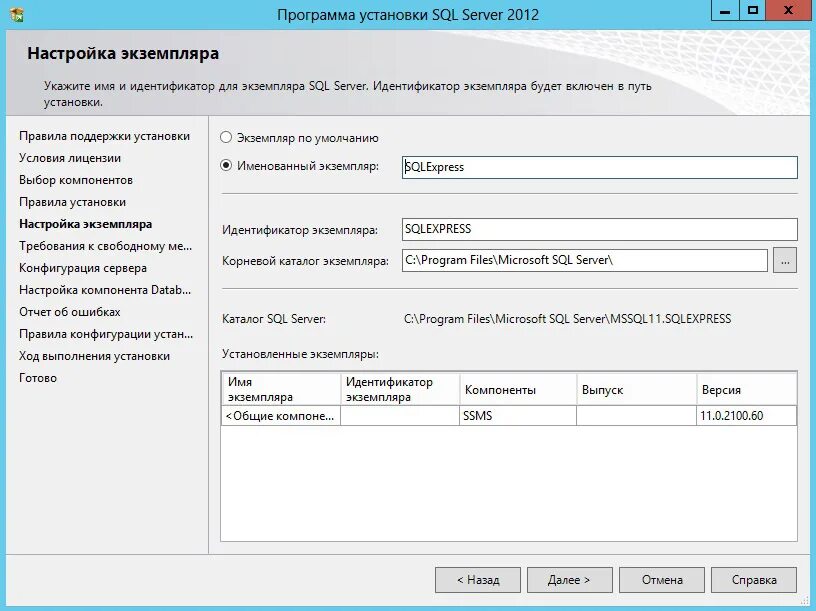Click the instance root directory path field
The width and height of the screenshot is (816, 611).
(584, 260)
